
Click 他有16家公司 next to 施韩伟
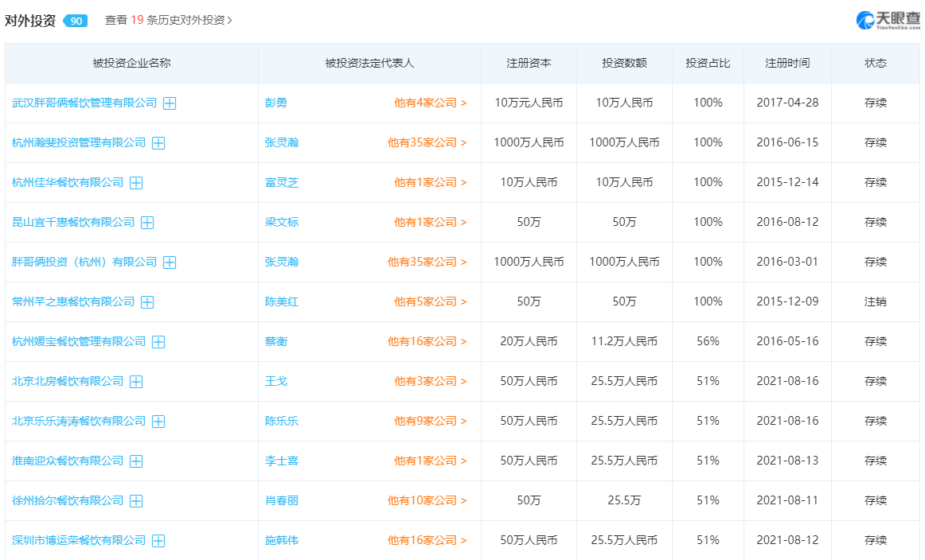(427, 541)
